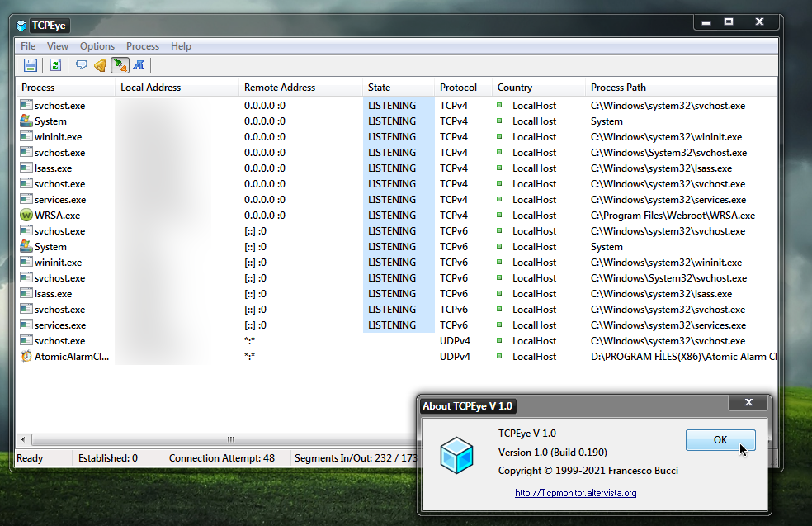
Task: Click UDPv4 in AtomicAlarmCl... row
Action: (x=455, y=357)
